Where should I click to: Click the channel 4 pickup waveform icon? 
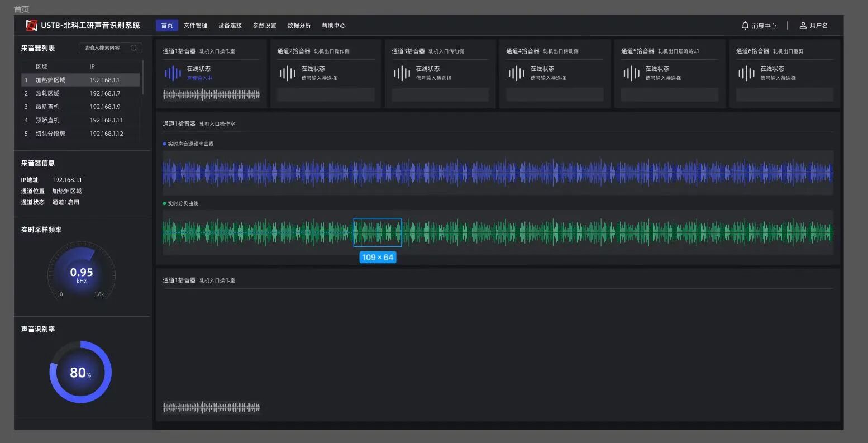[x=516, y=73]
